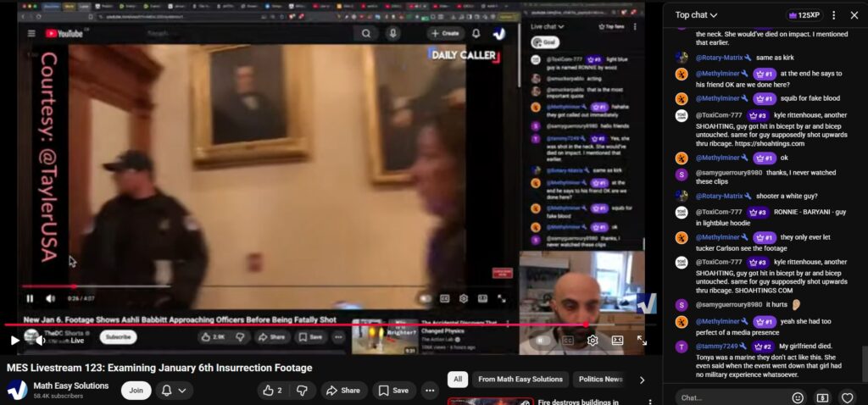The image size is (868, 405).
Task: Play the livestream video
Action: 14,340
